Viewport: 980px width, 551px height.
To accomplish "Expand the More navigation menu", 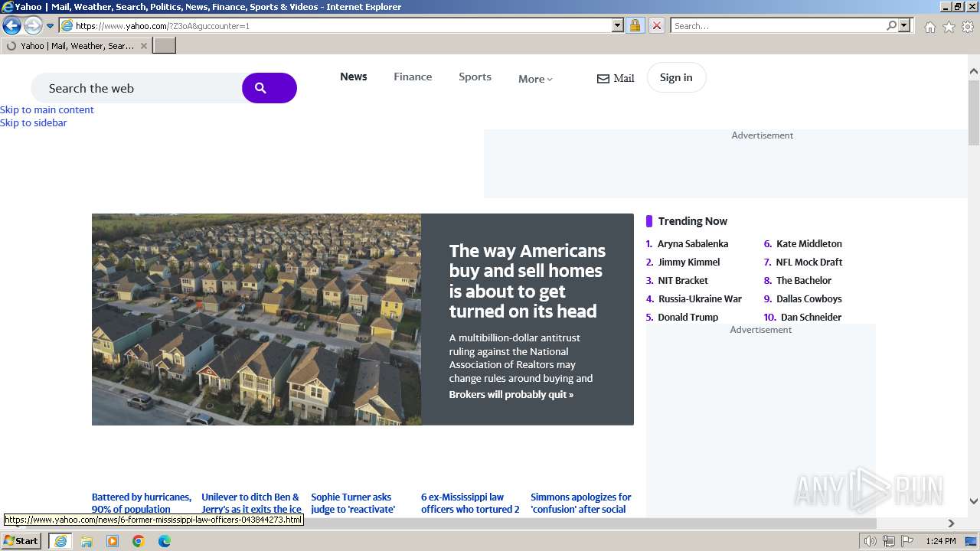I will point(535,79).
